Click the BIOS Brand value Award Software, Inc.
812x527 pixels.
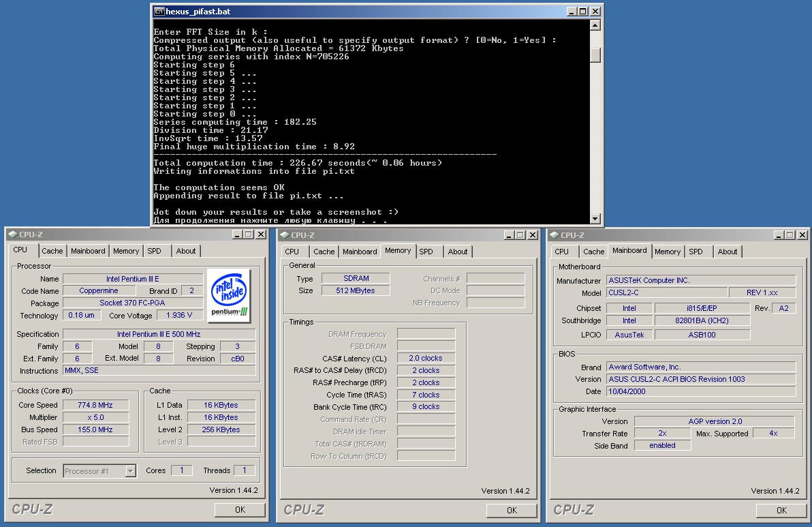coord(701,367)
